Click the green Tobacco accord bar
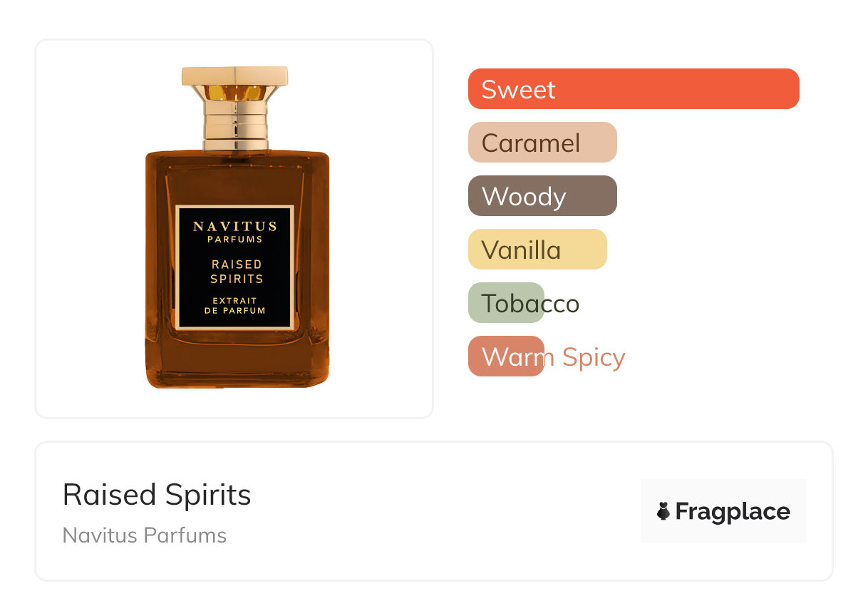868x616 pixels. [x=506, y=303]
